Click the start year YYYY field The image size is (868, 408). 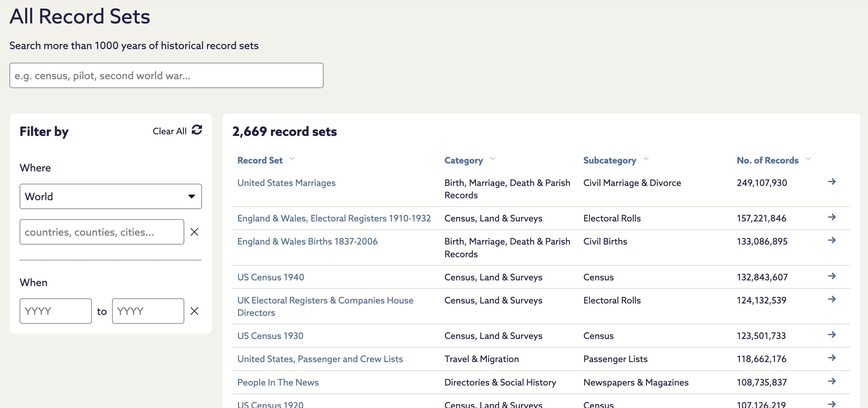click(x=56, y=311)
